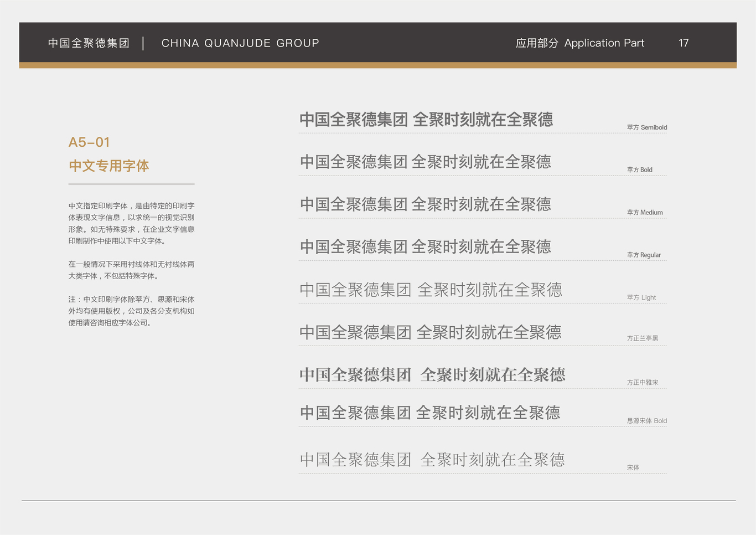This screenshot has height=535, width=756.
Task: Click the 方正中雅宋 font label
Action: 643,383
